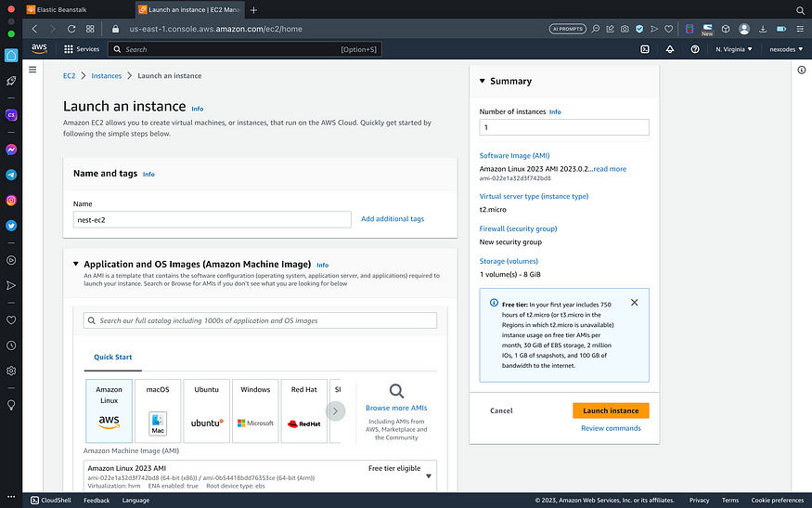Open Browse more AMIs link
The height and width of the screenshot is (508, 812).
point(396,408)
